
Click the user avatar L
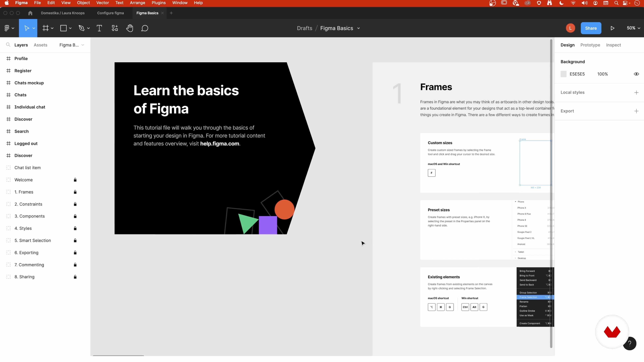(570, 28)
